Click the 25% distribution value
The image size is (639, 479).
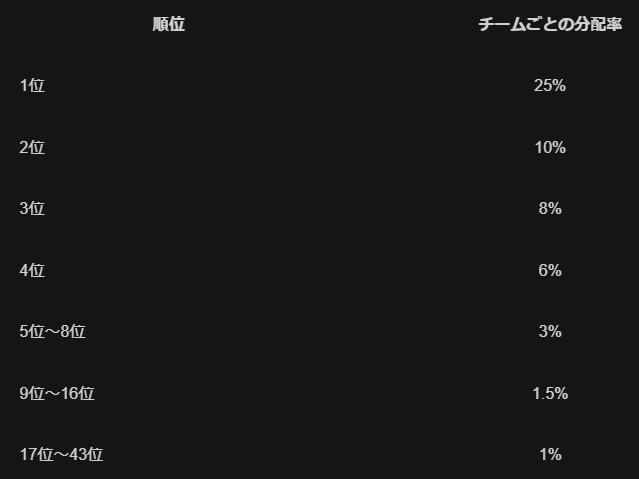[x=550, y=86]
